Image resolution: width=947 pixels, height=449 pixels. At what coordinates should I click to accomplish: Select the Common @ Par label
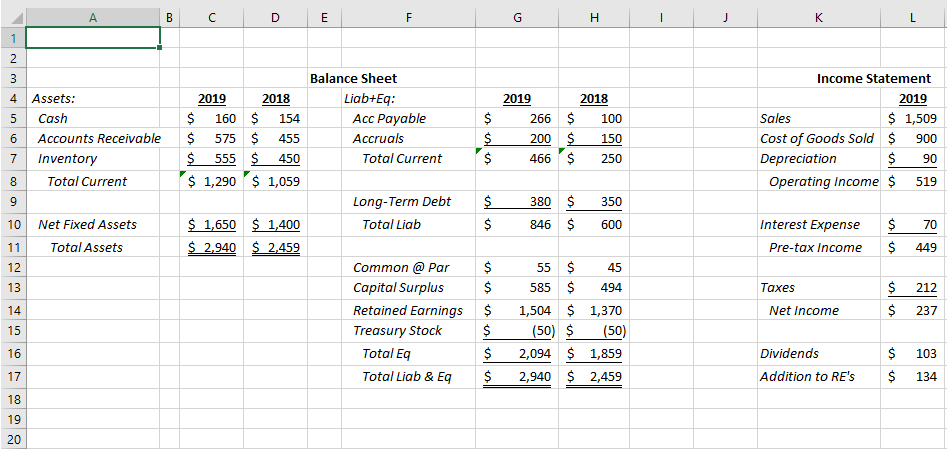click(x=401, y=267)
